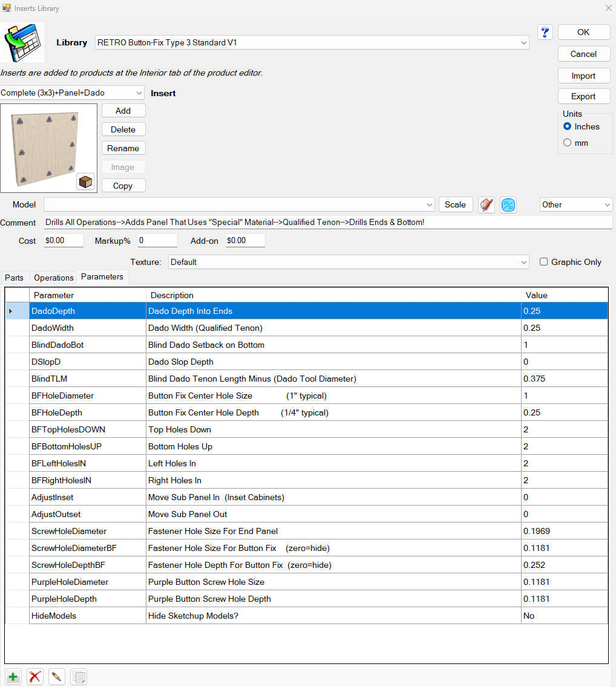Click the red X delete parameter icon
Viewport: 616px width, 687px height.
coord(35,677)
